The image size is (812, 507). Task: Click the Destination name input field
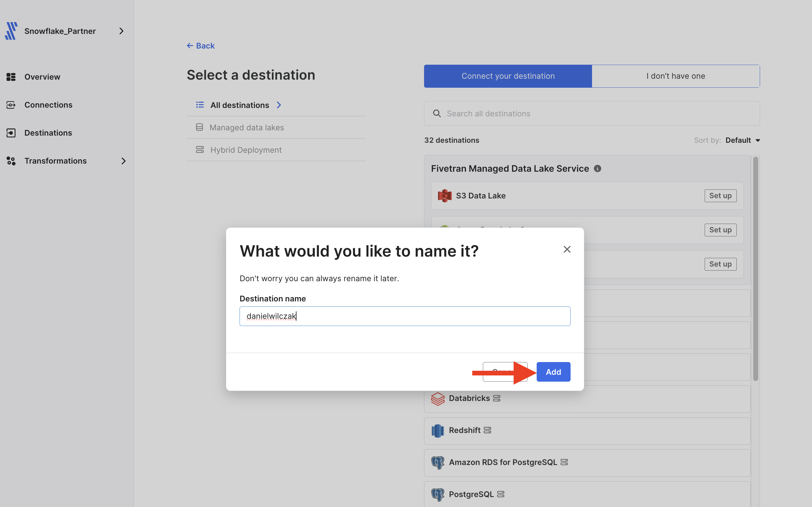pyautogui.click(x=405, y=316)
